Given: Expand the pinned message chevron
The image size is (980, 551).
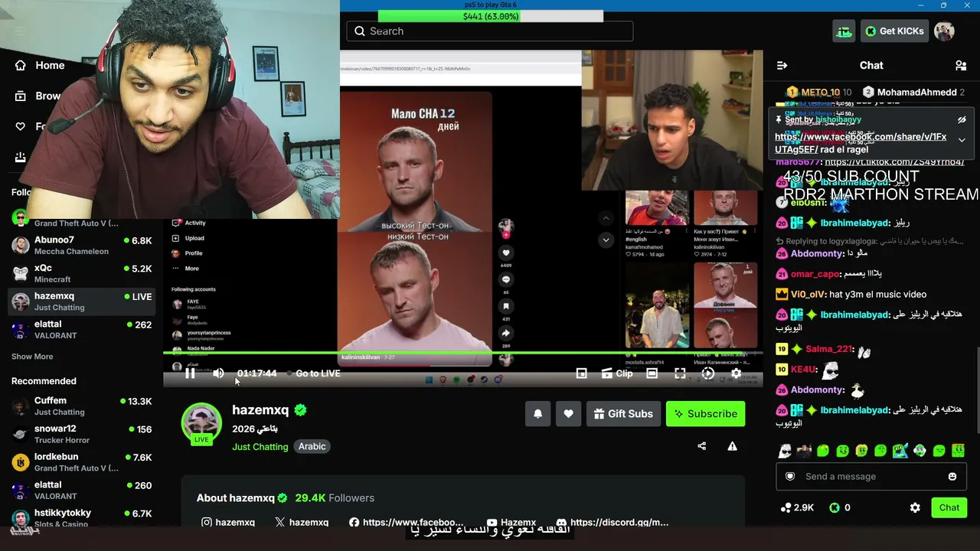Looking at the screenshot, I should click(x=962, y=140).
